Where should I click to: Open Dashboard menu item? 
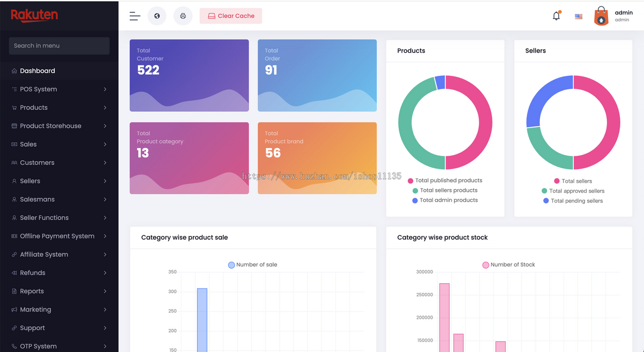click(x=59, y=71)
